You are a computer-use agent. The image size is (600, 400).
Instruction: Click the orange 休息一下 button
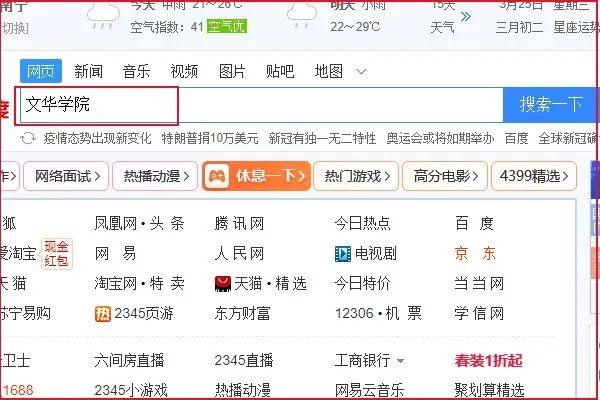(256, 176)
